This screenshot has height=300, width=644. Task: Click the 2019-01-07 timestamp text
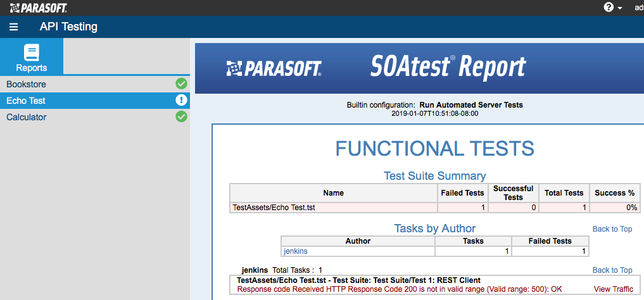435,113
